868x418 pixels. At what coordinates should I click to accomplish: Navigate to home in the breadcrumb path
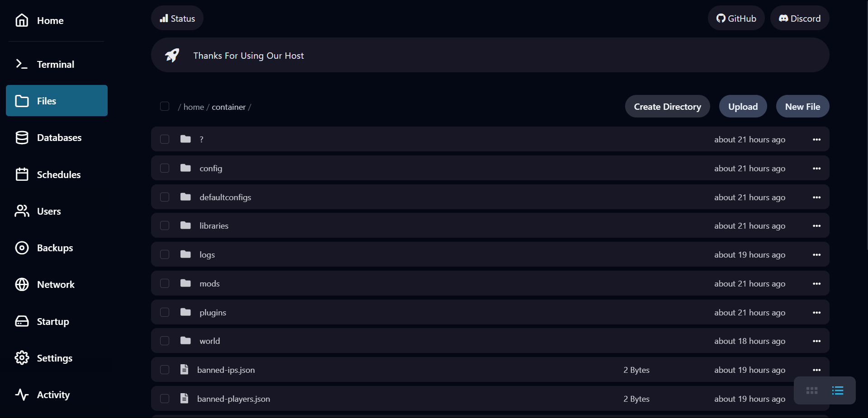coord(194,107)
